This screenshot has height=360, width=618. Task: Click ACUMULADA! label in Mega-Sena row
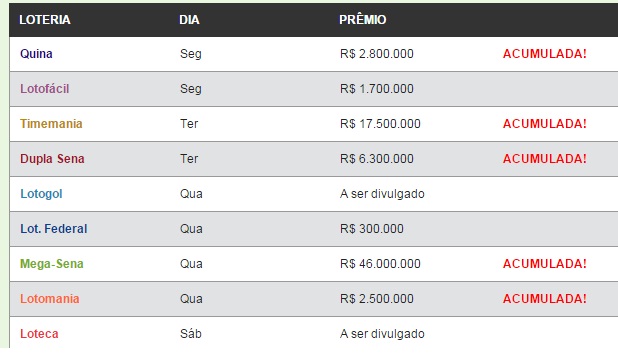point(545,264)
